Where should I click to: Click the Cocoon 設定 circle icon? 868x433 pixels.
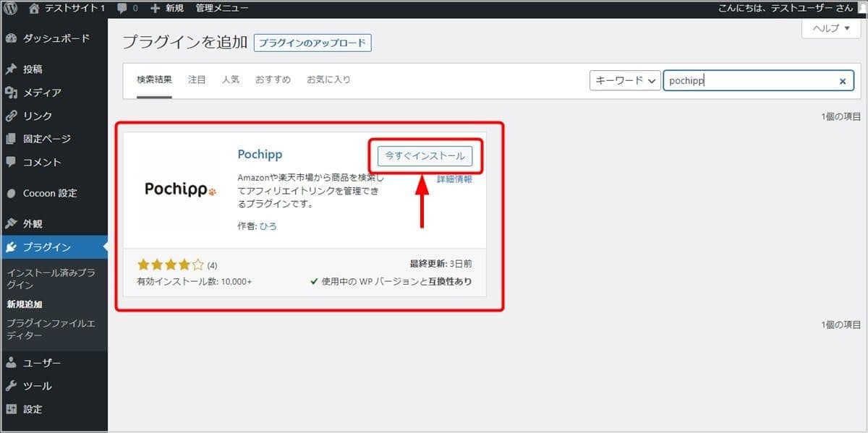point(11,193)
